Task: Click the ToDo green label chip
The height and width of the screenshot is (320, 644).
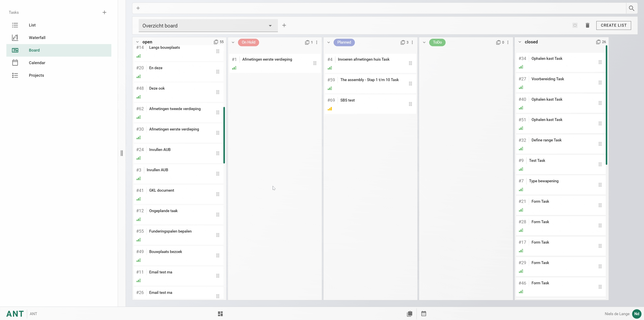Action: 437,42
